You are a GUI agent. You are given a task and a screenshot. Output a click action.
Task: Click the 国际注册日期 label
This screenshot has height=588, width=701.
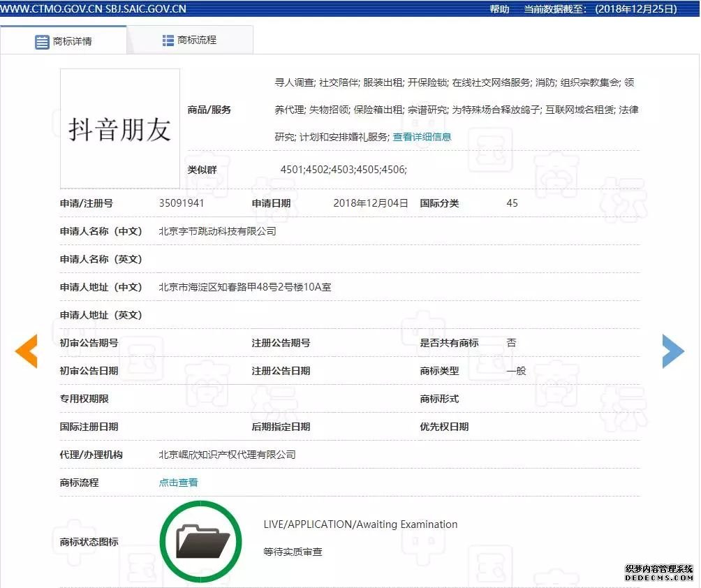click(89, 427)
